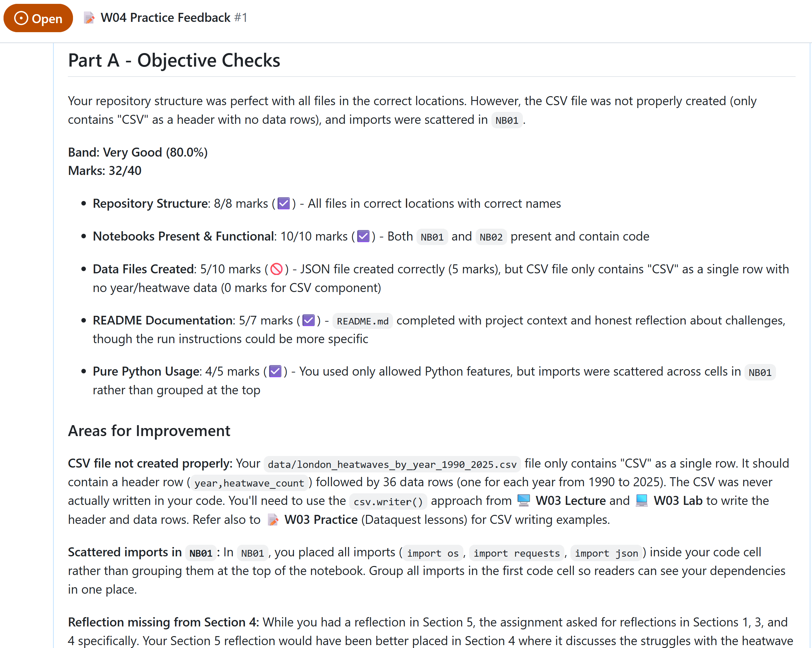Image resolution: width=812 pixels, height=648 pixels.
Task: Click the W04 Practice Feedback title
Action: click(x=165, y=18)
